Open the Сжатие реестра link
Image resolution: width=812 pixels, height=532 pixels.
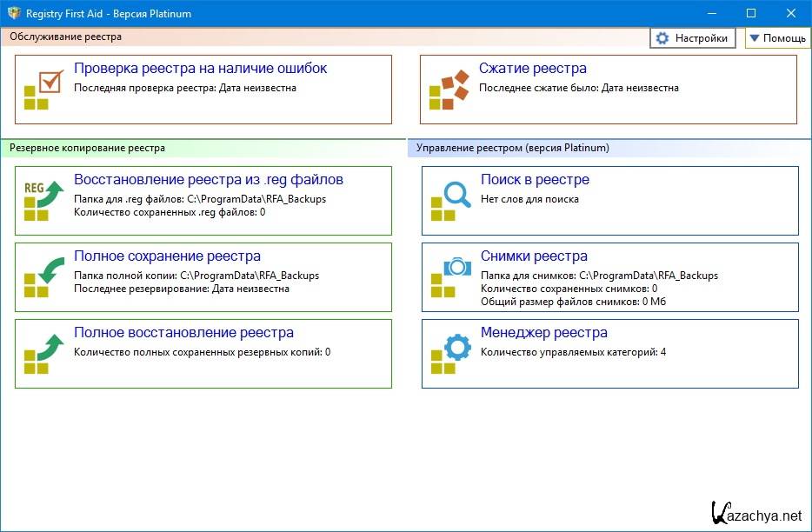(x=532, y=69)
